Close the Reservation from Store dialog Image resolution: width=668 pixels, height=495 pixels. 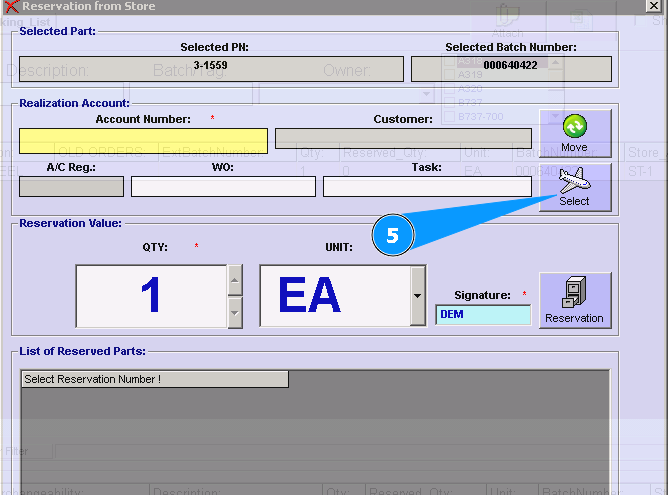click(x=653, y=6)
